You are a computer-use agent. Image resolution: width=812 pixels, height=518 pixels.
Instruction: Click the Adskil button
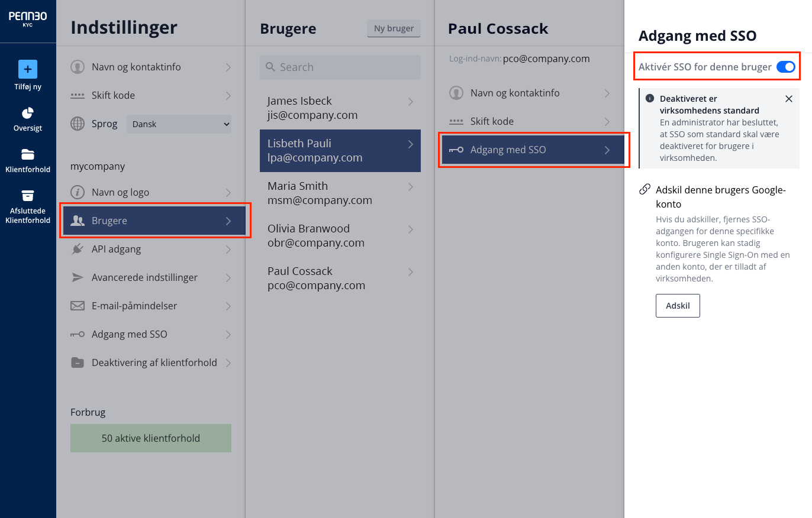[678, 306]
